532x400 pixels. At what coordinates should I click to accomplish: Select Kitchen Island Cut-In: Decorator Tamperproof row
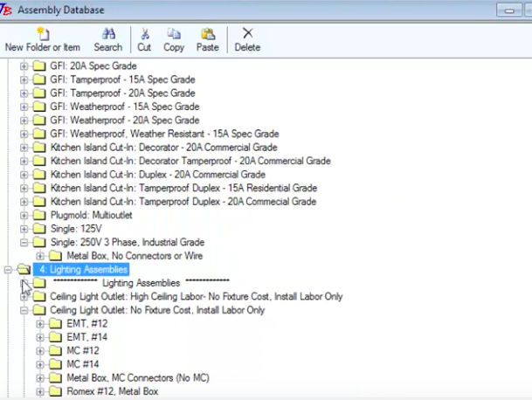coord(190,161)
